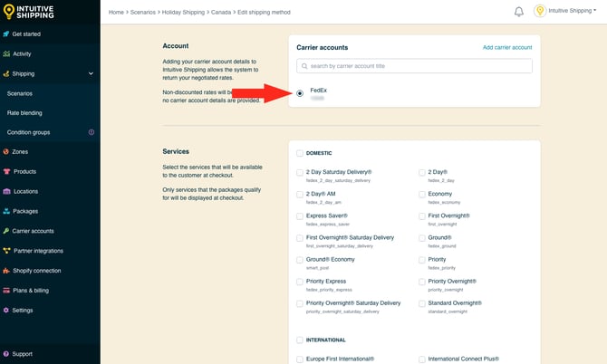This screenshot has width=607, height=364.
Task: Click the Condition groups info icon
Action: [x=91, y=132]
